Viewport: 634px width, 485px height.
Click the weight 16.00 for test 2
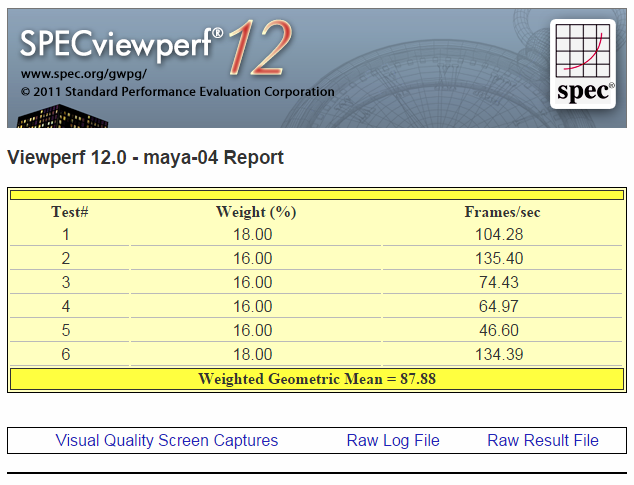pyautogui.click(x=253, y=258)
